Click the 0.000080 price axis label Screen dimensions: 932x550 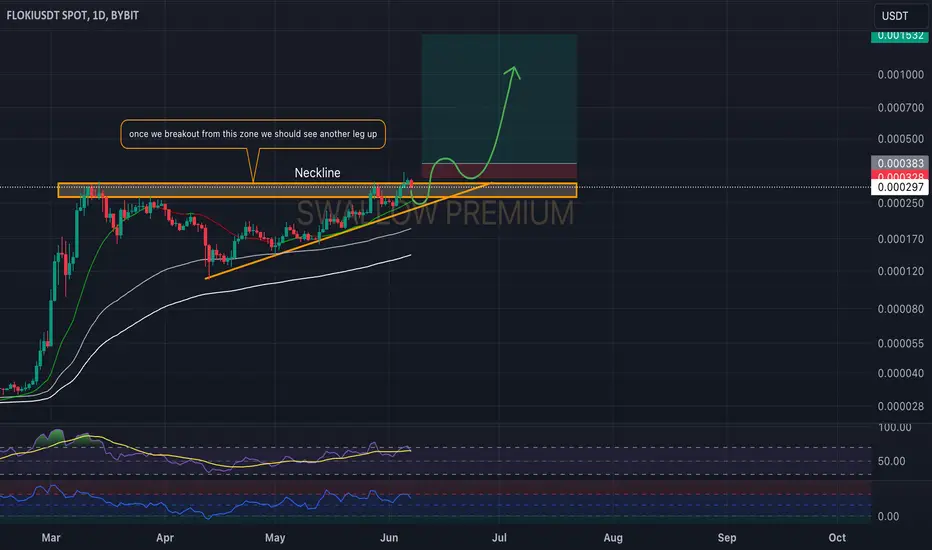900,309
